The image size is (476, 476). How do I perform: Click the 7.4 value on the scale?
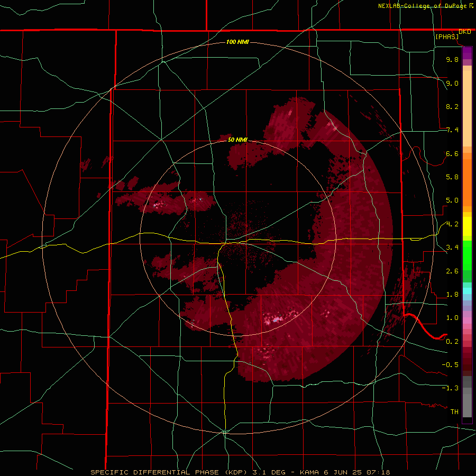pyautogui.click(x=452, y=130)
